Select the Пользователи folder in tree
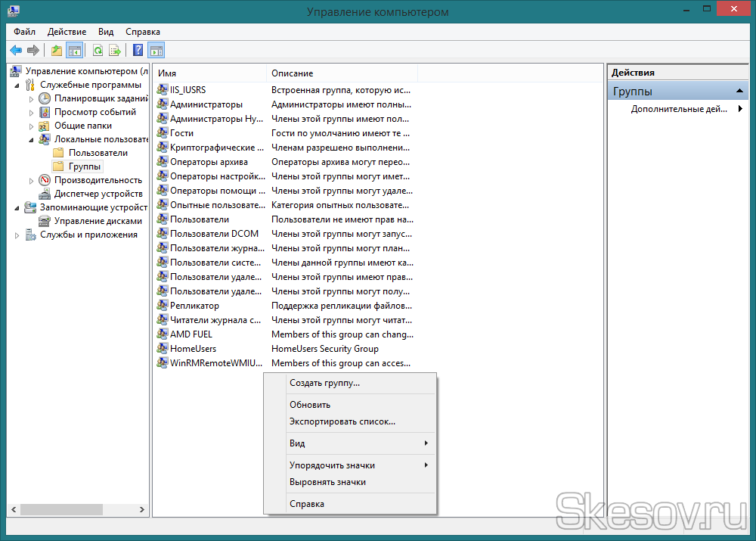This screenshot has width=756, height=541. tap(98, 153)
